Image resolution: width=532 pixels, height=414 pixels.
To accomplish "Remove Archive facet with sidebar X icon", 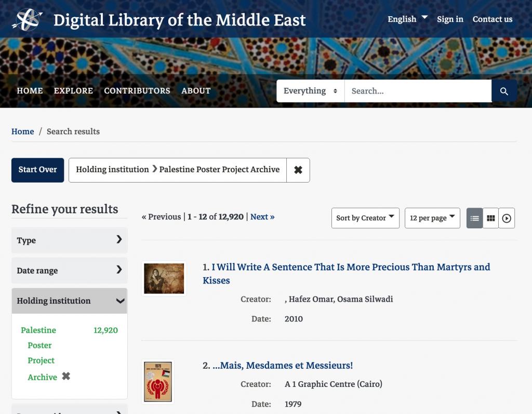I will coord(66,377).
